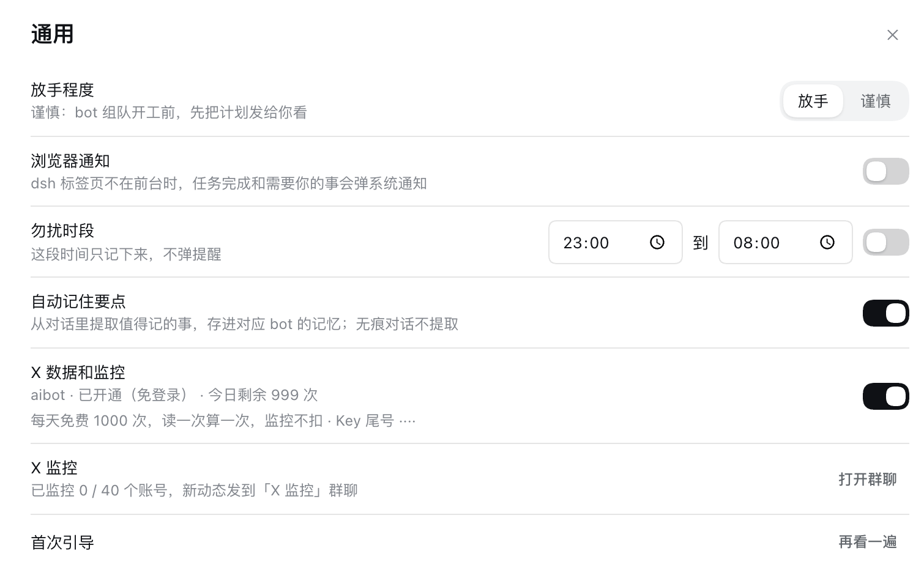Enable the 浏览器通知 toggle

pos(885,171)
